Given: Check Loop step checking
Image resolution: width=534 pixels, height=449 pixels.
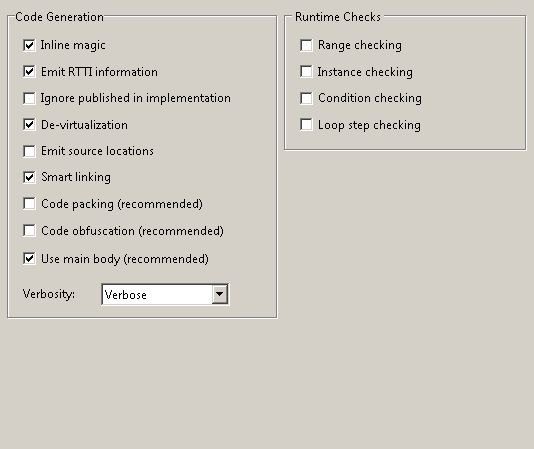Looking at the screenshot, I should [306, 125].
